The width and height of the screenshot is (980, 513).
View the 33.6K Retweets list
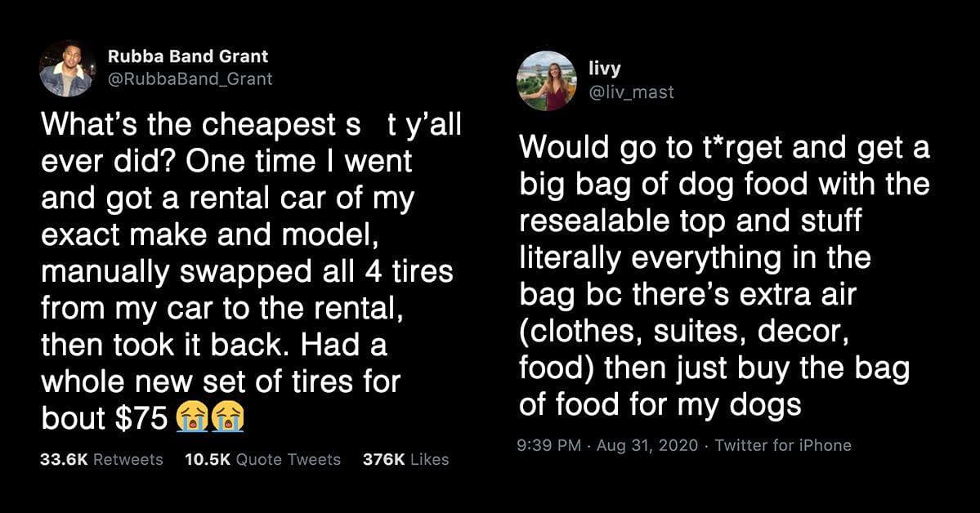101,460
